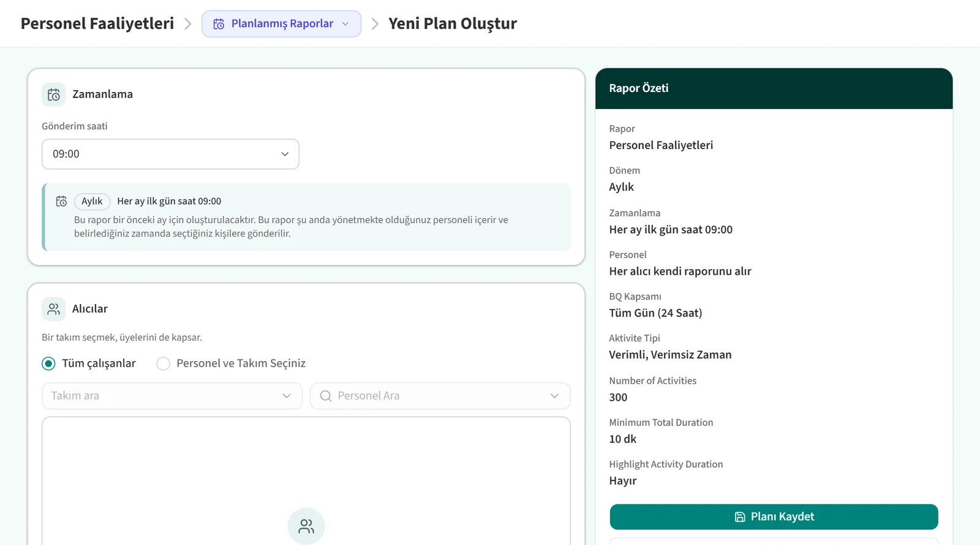Click the breadcrumb arrow after Personel Faaliyetleri
Viewport: 980px width, 545px height.
click(x=188, y=24)
